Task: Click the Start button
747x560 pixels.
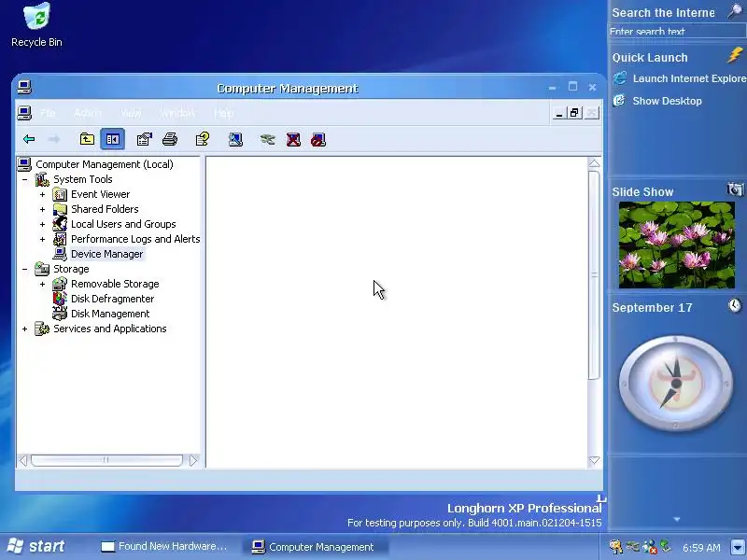Action: point(36,546)
